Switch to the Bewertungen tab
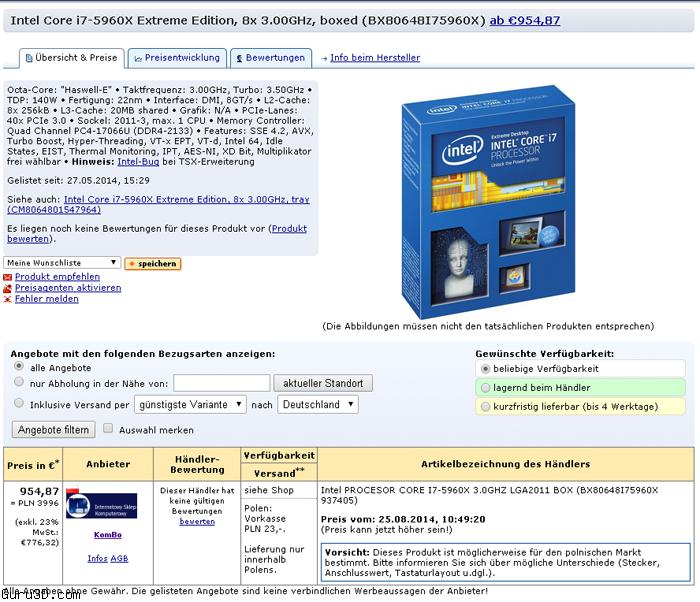700x602 pixels. [x=271, y=58]
